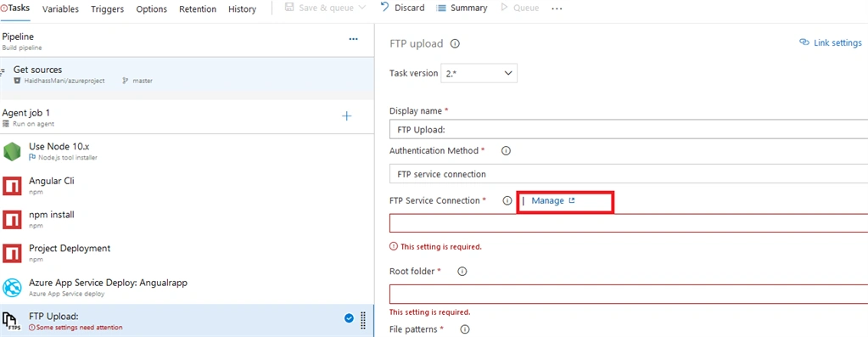Viewport: 868px width, 337px height.
Task: Open the Retention tab
Action: click(198, 8)
